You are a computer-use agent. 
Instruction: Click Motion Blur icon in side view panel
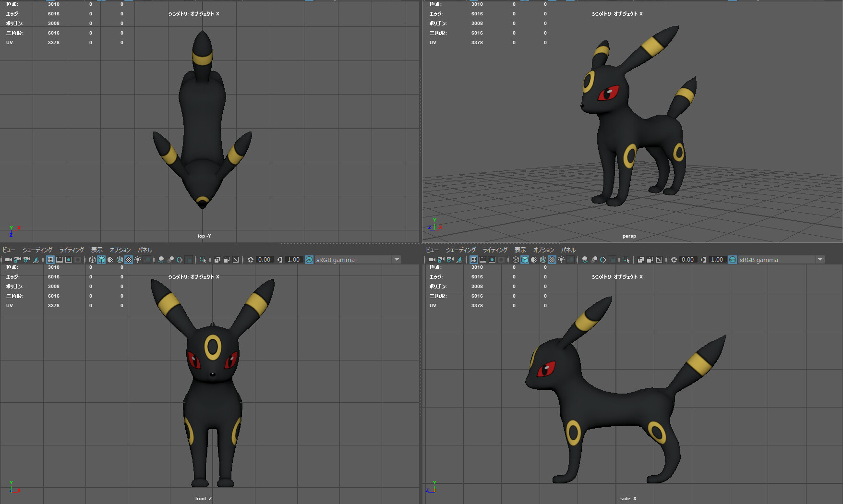point(594,260)
